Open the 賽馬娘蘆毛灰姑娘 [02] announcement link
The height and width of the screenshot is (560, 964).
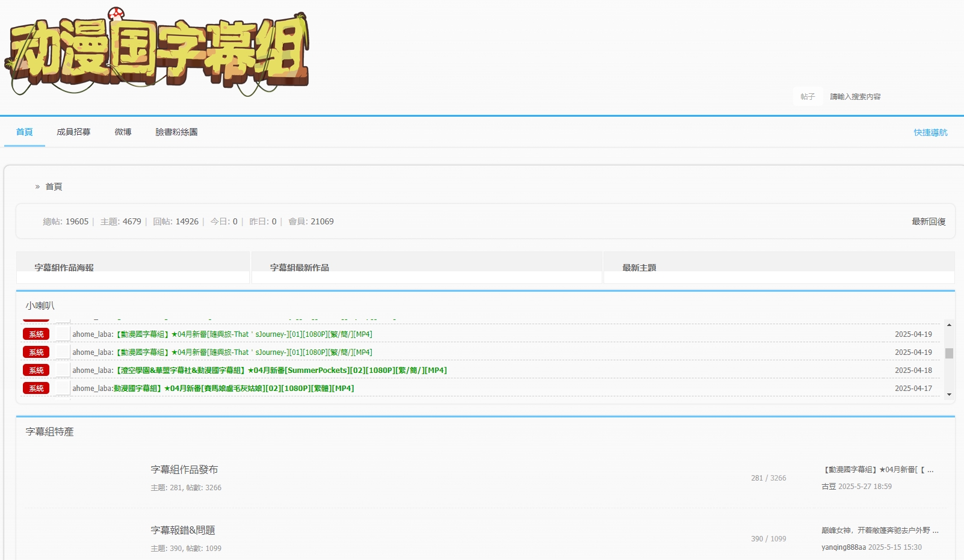coord(234,389)
